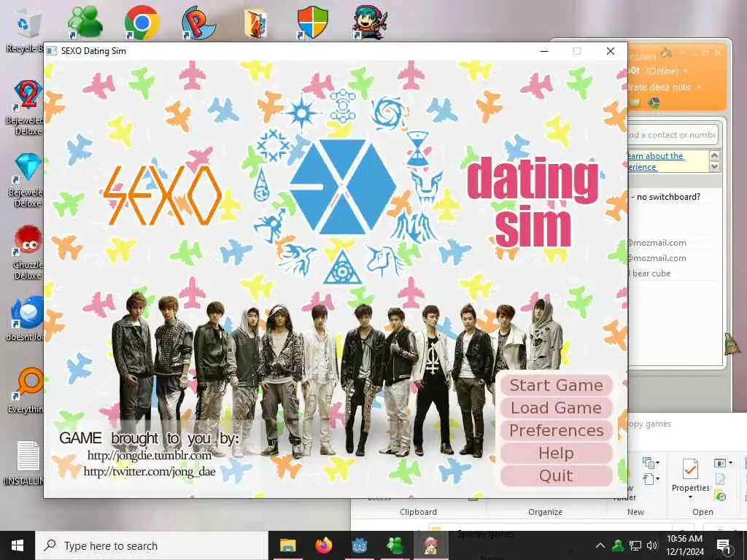Select the first mozmail.com contact
This screenshot has width=747, height=560.
(x=657, y=243)
